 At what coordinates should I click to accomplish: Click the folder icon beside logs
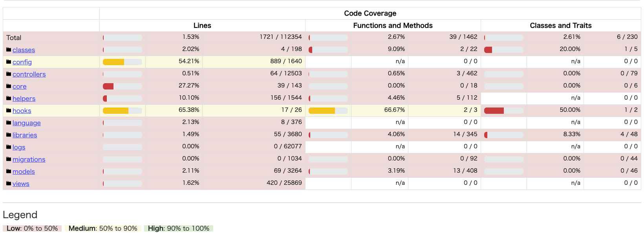(9, 147)
